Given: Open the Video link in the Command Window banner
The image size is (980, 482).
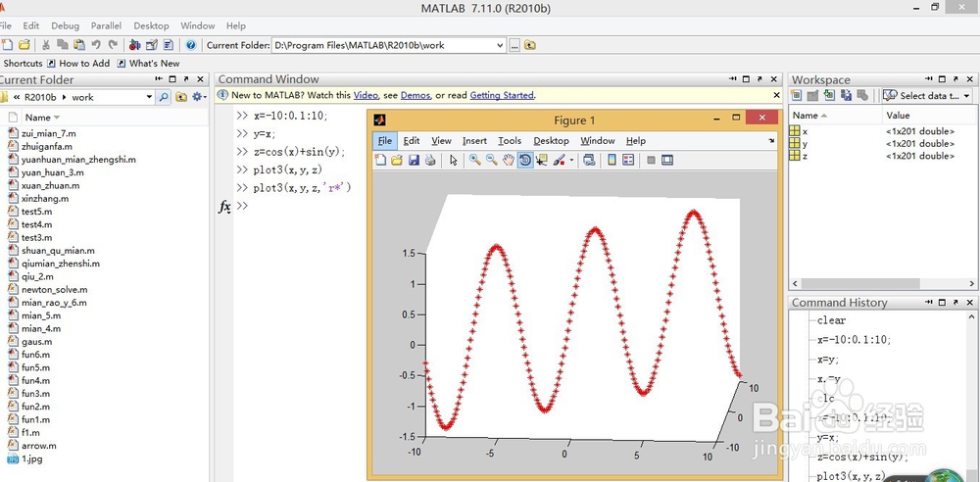Looking at the screenshot, I should 366,95.
